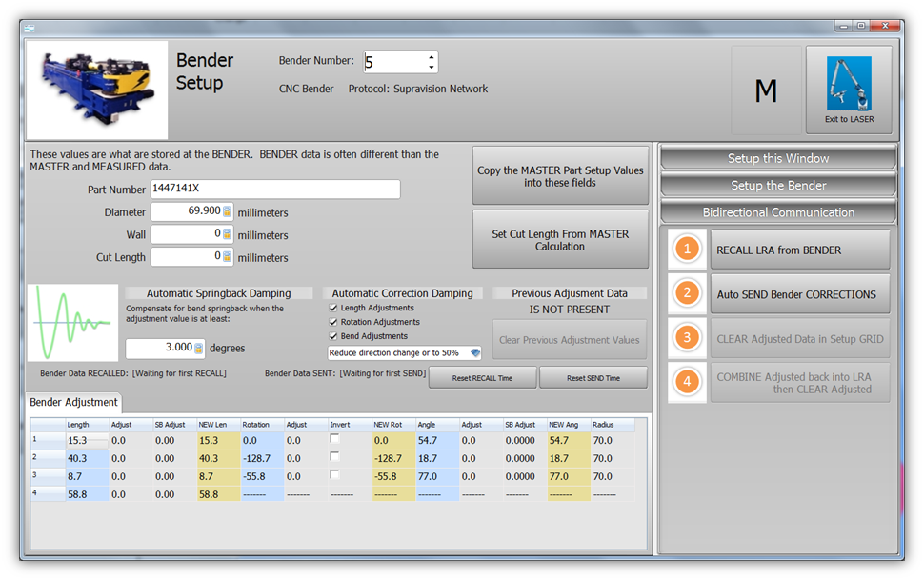Screen dimensions: 924x580
Task: Click in the Part Number text field
Action: (x=274, y=190)
